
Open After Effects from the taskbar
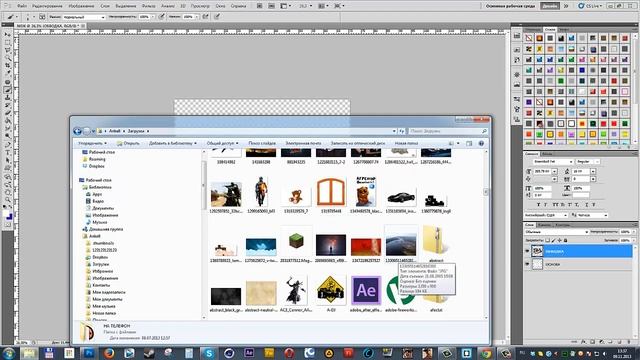[x=249, y=353]
